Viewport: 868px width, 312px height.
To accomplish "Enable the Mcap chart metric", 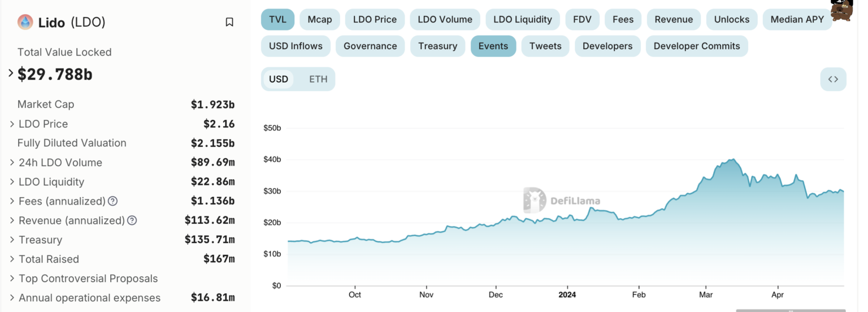I will [320, 19].
